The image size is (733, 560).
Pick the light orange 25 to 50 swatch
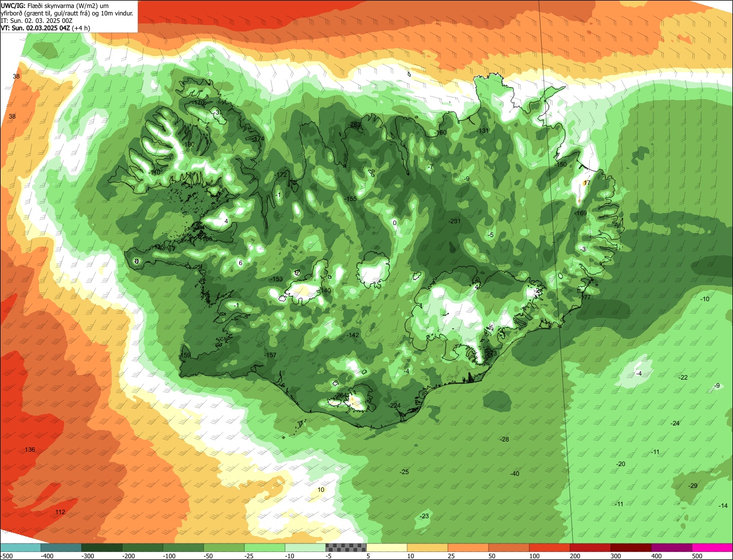pos(468,547)
